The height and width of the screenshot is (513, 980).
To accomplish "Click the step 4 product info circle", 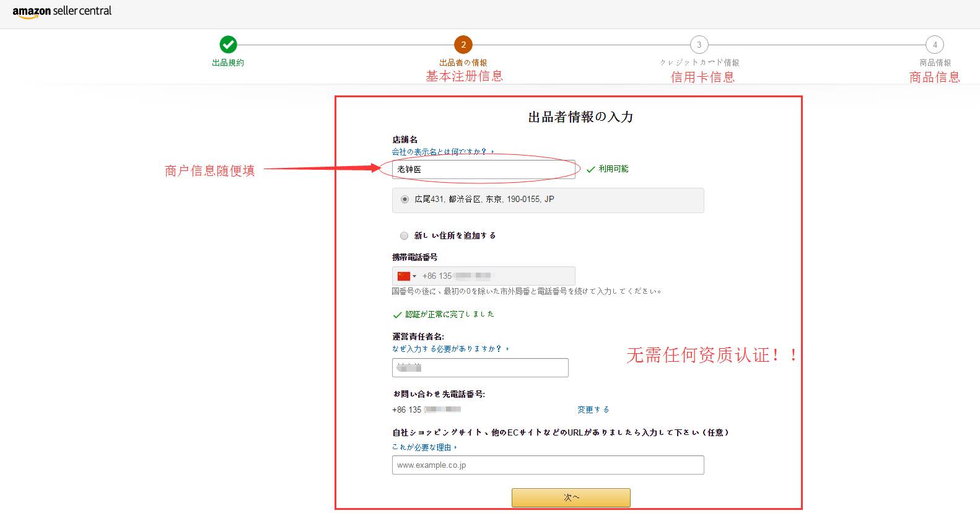I will 935,45.
